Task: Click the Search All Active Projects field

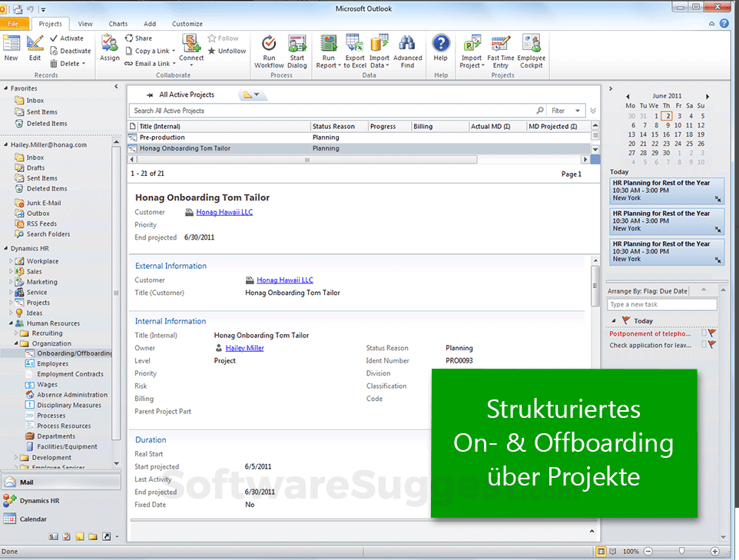Action: [x=307, y=110]
